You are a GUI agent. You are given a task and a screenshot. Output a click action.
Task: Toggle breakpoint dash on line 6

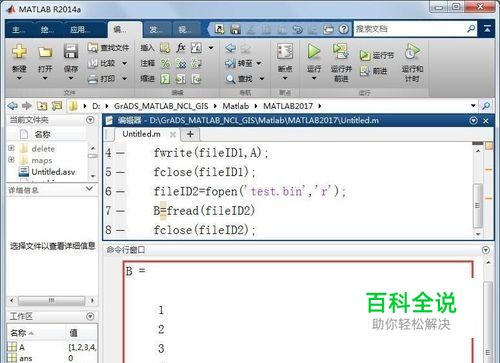[120, 192]
